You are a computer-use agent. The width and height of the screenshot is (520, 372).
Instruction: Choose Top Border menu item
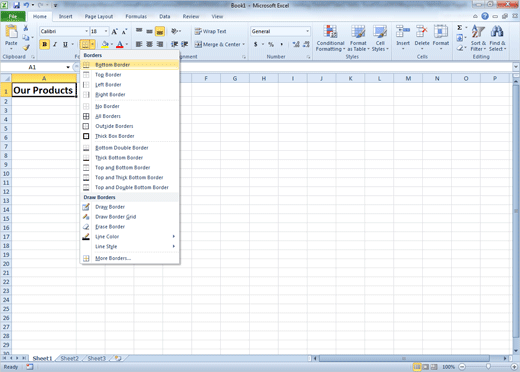click(130, 75)
